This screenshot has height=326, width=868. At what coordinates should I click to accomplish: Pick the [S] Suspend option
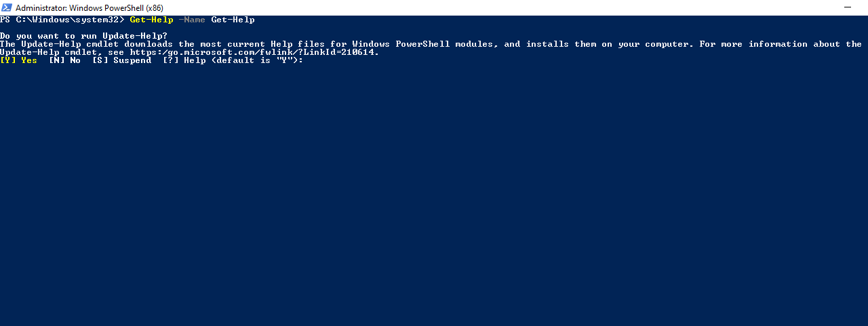(x=122, y=60)
